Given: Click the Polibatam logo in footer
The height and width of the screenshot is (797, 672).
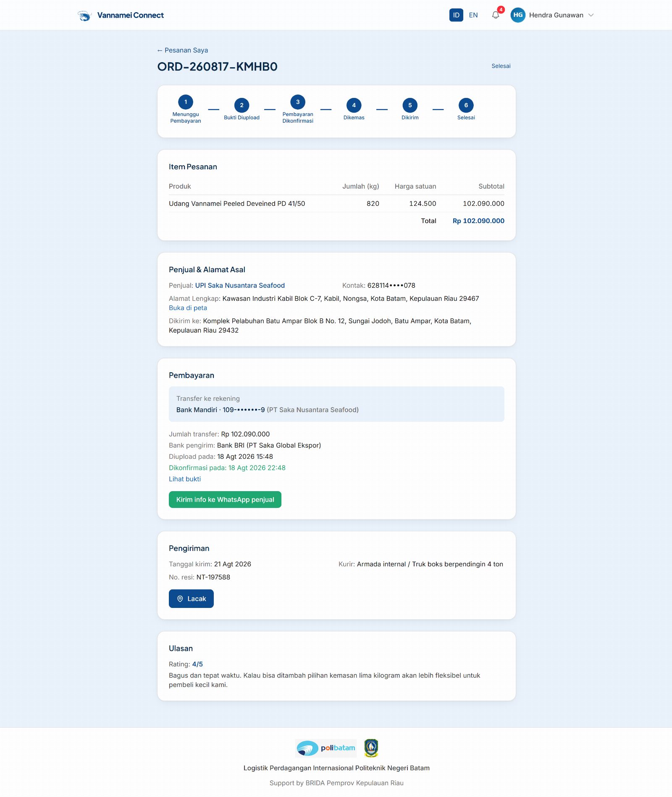Looking at the screenshot, I should (x=326, y=748).
